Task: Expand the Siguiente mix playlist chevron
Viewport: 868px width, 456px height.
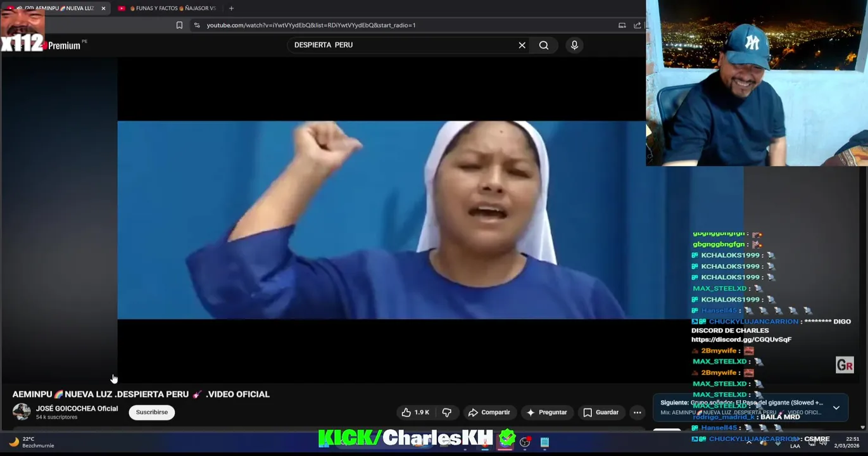Action: 836,408
